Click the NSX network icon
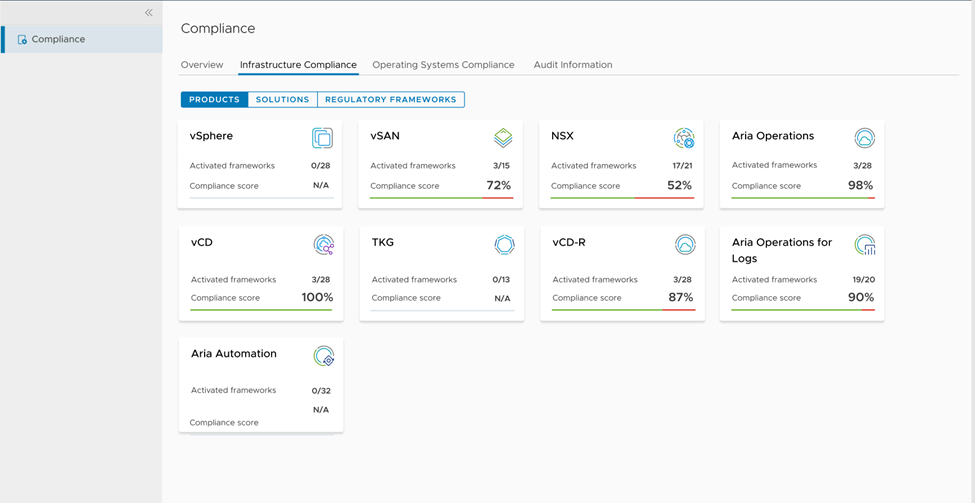 pos(684,138)
